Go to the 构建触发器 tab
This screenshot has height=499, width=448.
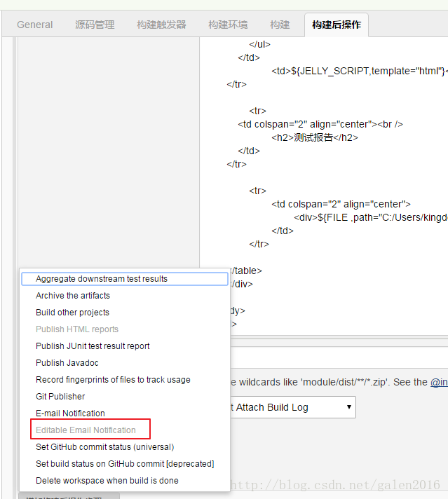[x=161, y=25]
